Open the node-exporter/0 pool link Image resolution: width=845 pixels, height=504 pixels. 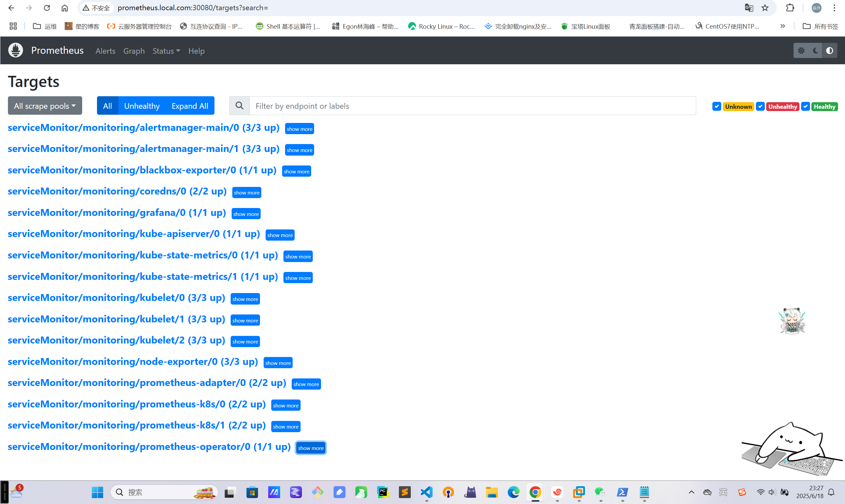pyautogui.click(x=133, y=361)
